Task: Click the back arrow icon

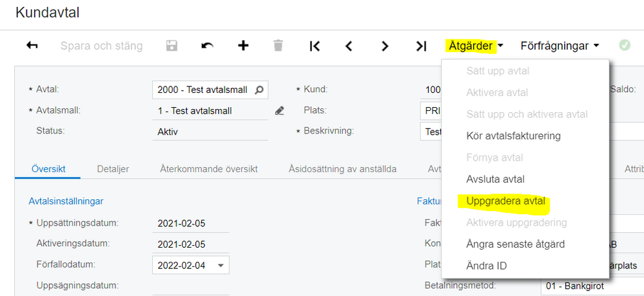Action: pyautogui.click(x=32, y=46)
